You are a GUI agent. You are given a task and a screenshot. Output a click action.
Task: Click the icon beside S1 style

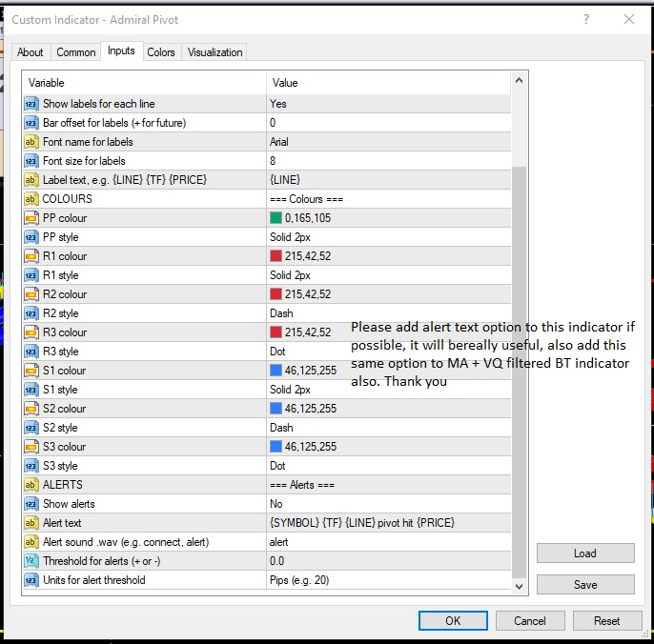pos(31,390)
